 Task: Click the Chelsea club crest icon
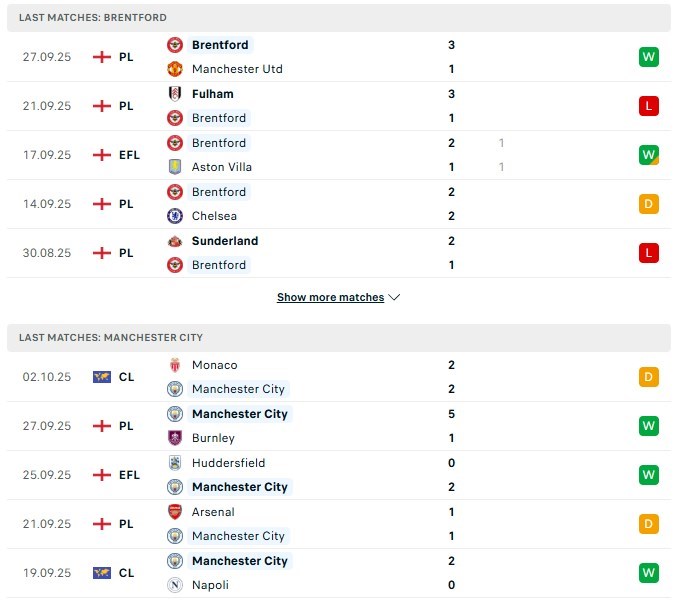pyautogui.click(x=175, y=216)
